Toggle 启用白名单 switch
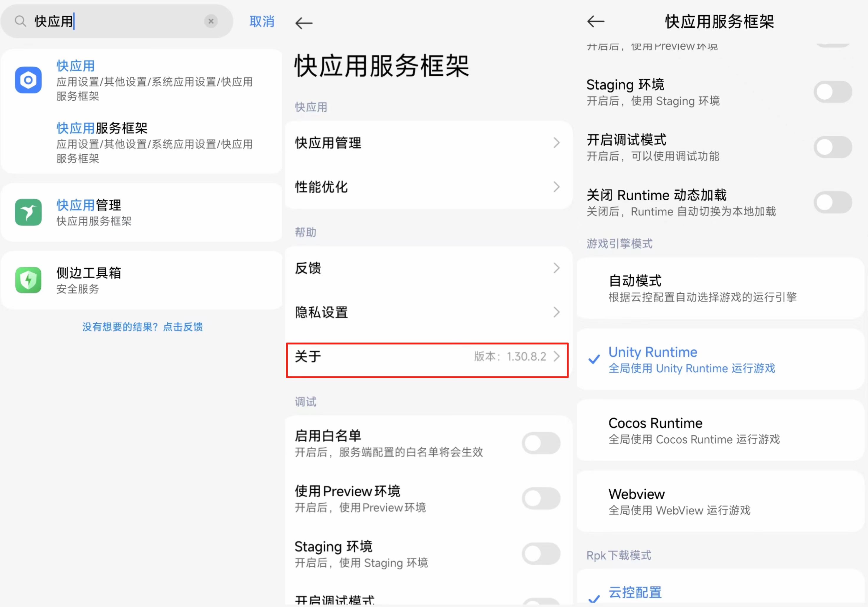This screenshot has height=607, width=868. (541, 443)
